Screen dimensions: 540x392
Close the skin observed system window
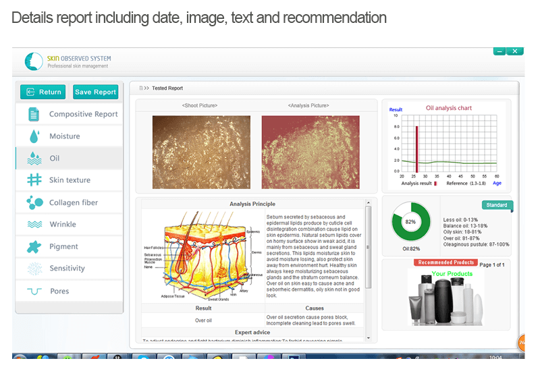pos(515,51)
